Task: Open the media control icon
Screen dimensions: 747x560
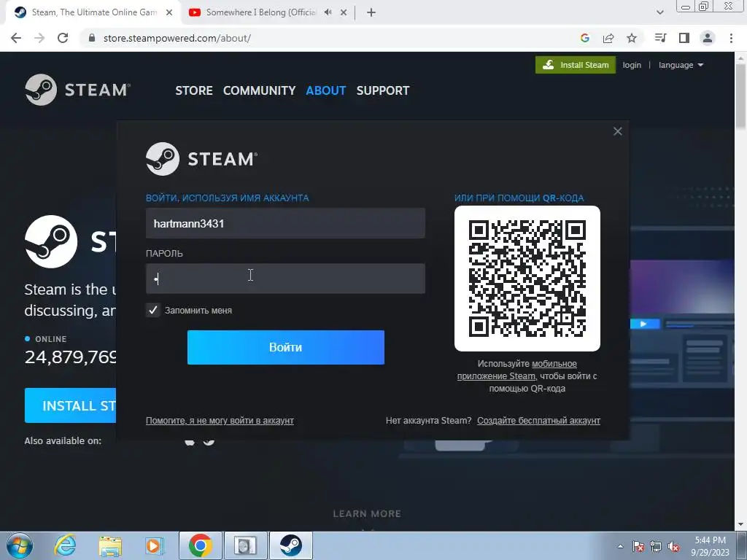Action: tap(660, 38)
